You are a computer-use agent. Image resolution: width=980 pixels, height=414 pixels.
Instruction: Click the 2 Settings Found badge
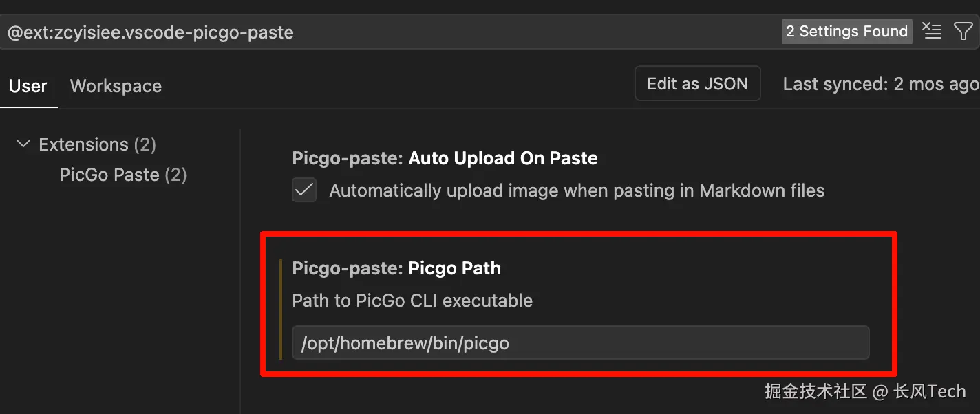click(x=846, y=32)
